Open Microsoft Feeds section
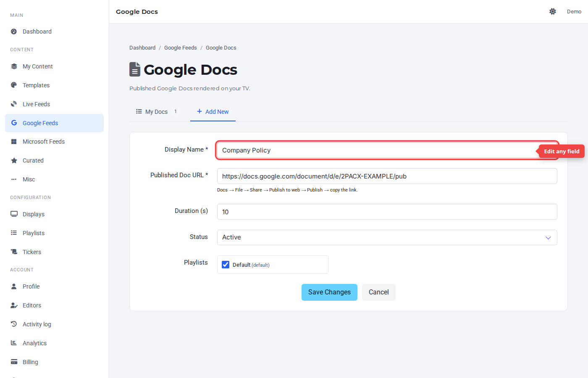 coord(54,142)
